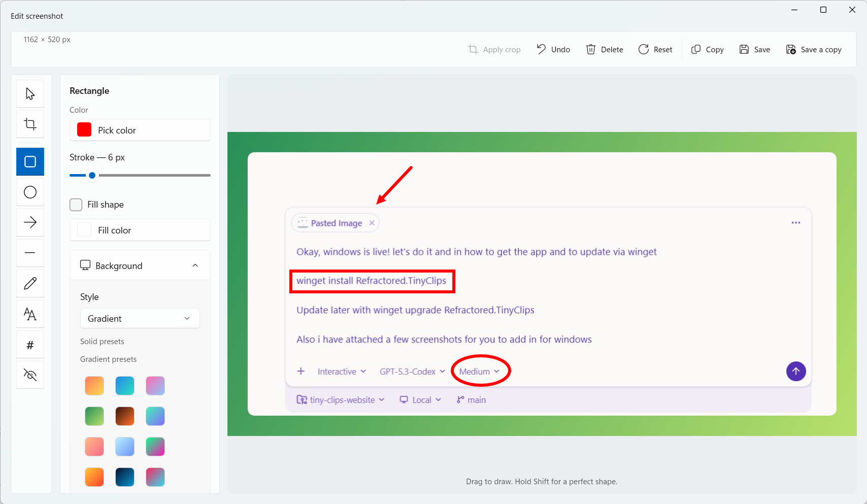Choose the teal-violet gradient preset
The height and width of the screenshot is (504, 867).
pos(155,416)
